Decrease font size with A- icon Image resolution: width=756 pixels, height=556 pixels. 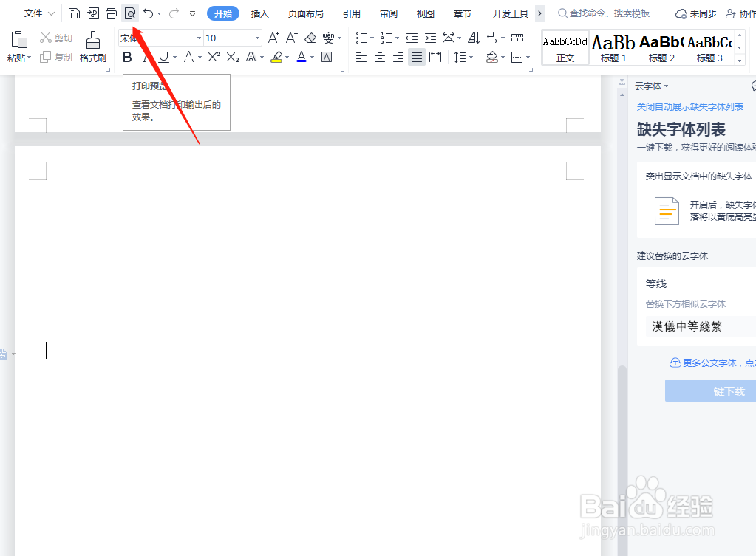click(x=292, y=38)
